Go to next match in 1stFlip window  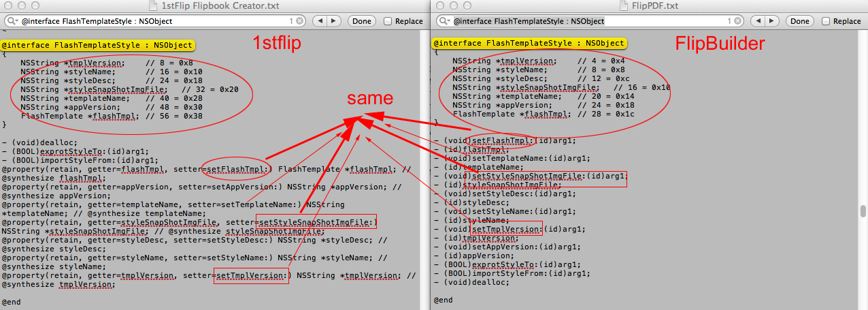click(x=333, y=21)
